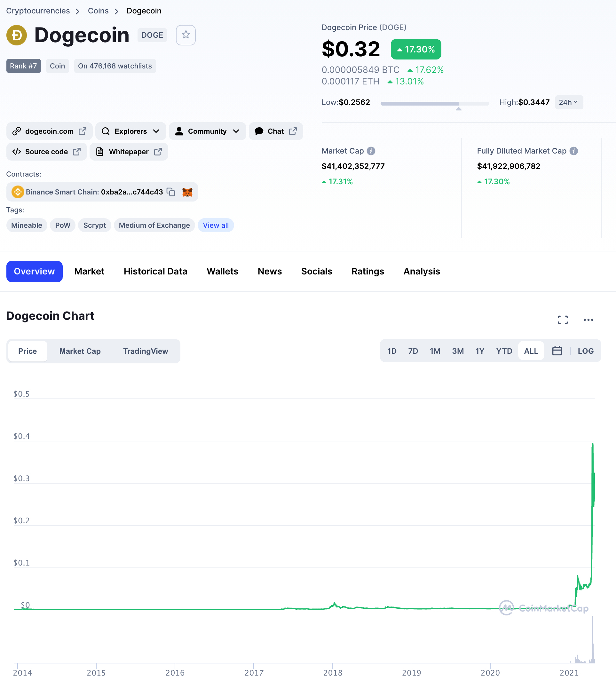
Task: Click external link icon beside Source code
Action: 77,152
